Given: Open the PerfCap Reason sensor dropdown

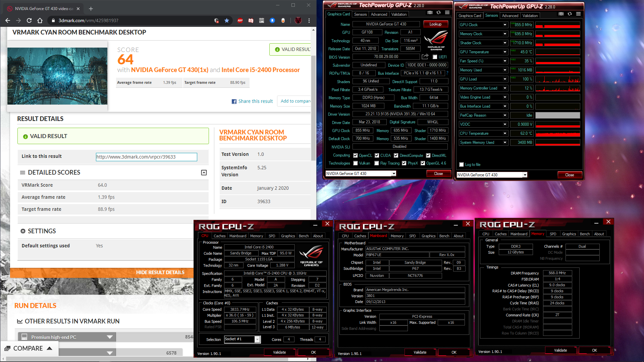Looking at the screenshot, I should point(504,115).
